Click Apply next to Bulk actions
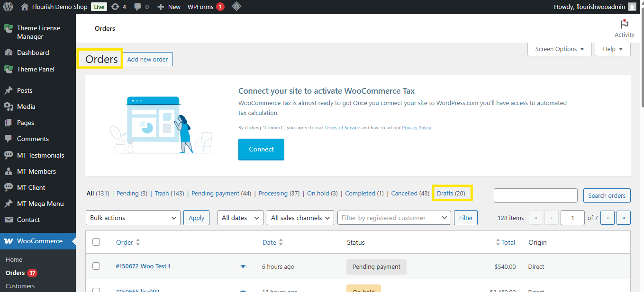The width and height of the screenshot is (644, 292). (x=196, y=218)
